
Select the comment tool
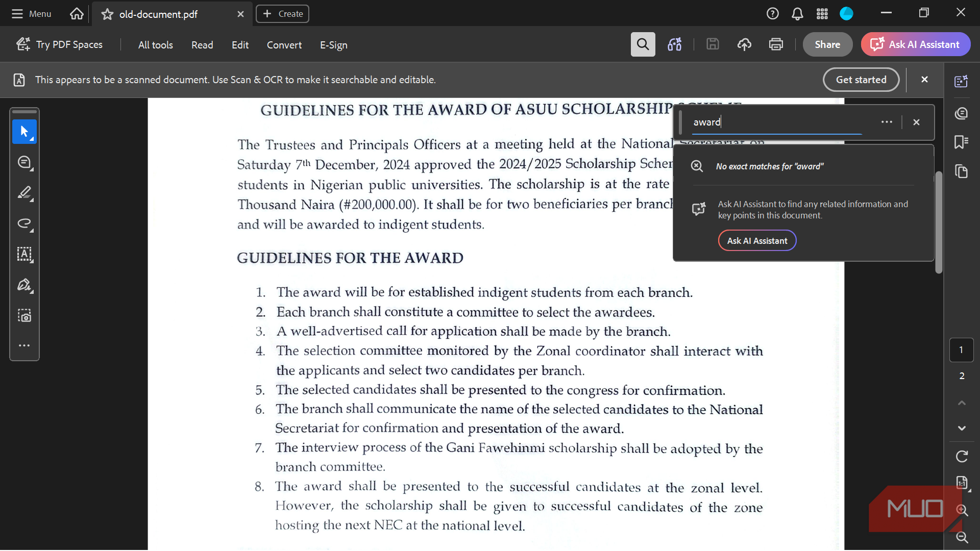[x=24, y=162]
